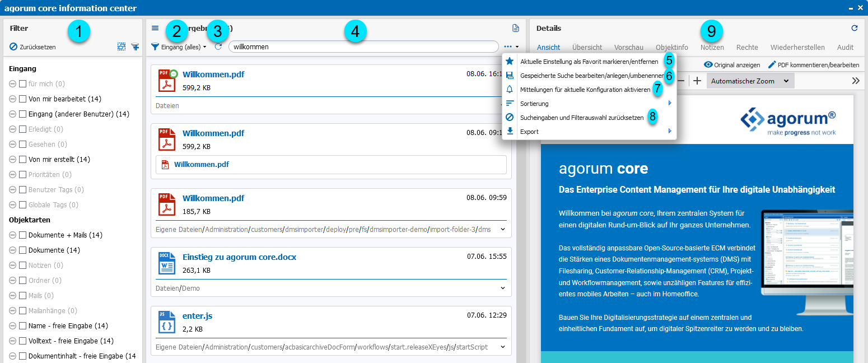Image resolution: width=868 pixels, height=363 pixels.
Task: Open the Willkommen.pdf result sized 185,7 KB
Action: pos(213,198)
